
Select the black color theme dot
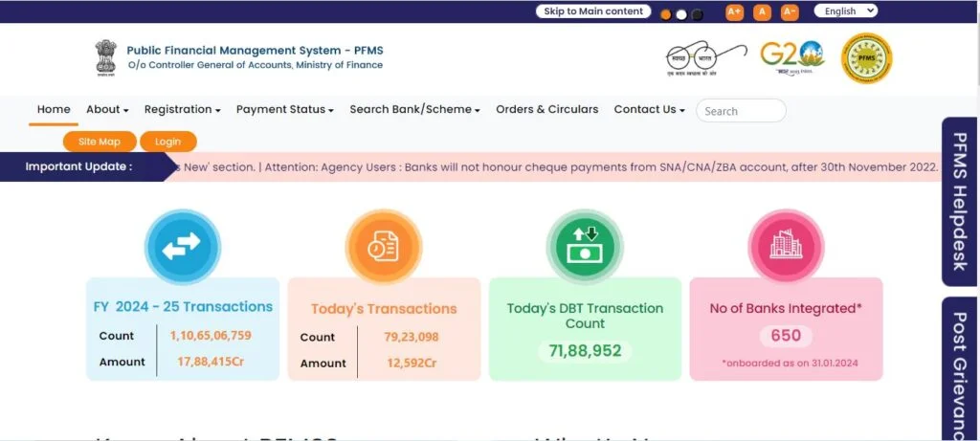tap(698, 14)
